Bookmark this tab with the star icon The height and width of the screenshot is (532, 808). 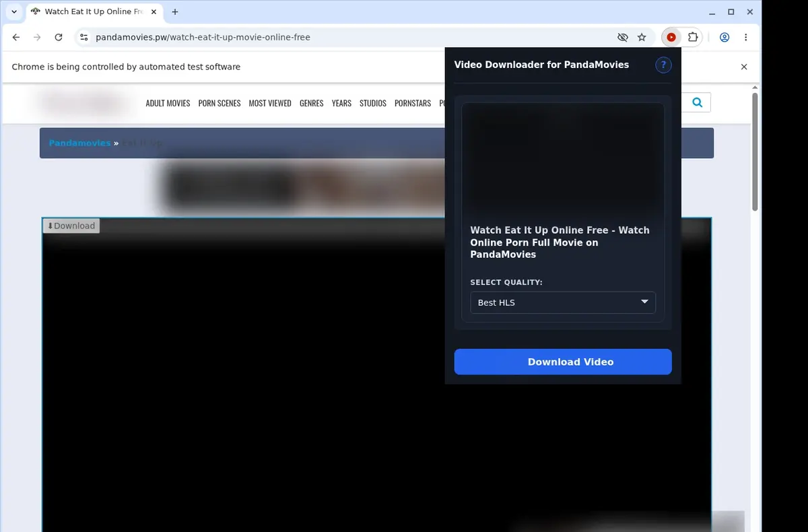pos(642,38)
